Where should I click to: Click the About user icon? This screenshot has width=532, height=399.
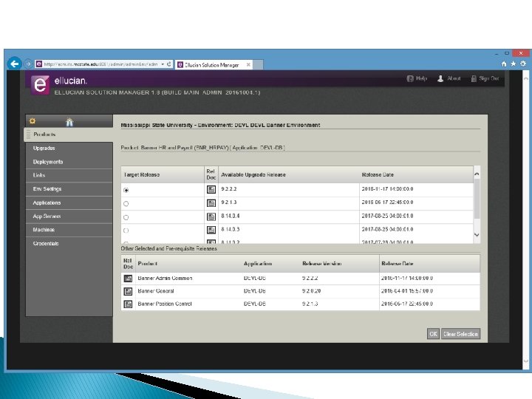pyautogui.click(x=440, y=79)
